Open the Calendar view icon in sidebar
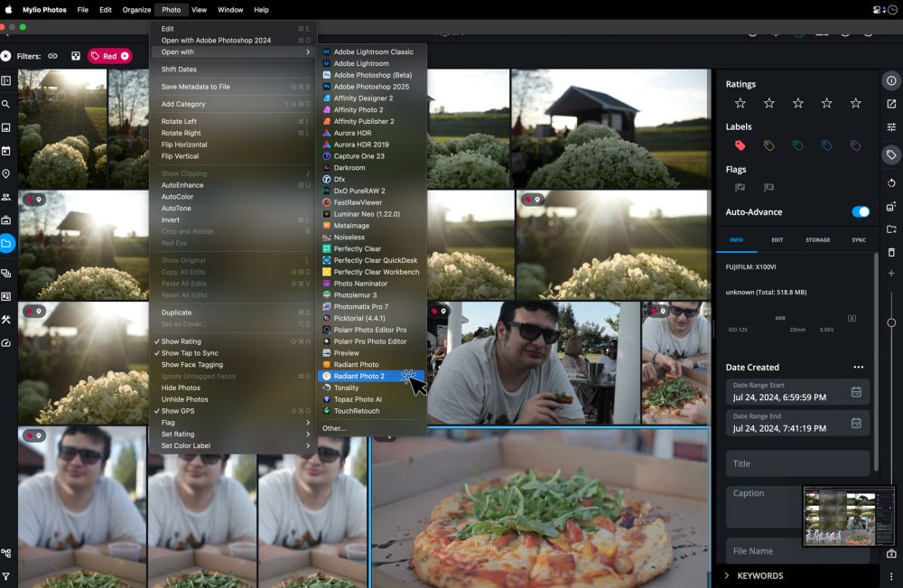This screenshot has height=588, width=903. pos(5,151)
